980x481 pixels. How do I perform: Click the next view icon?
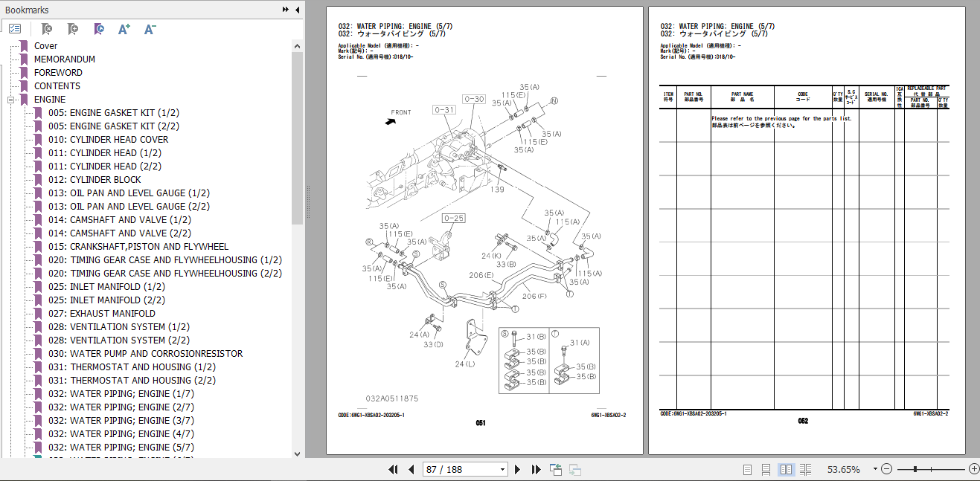point(574,469)
